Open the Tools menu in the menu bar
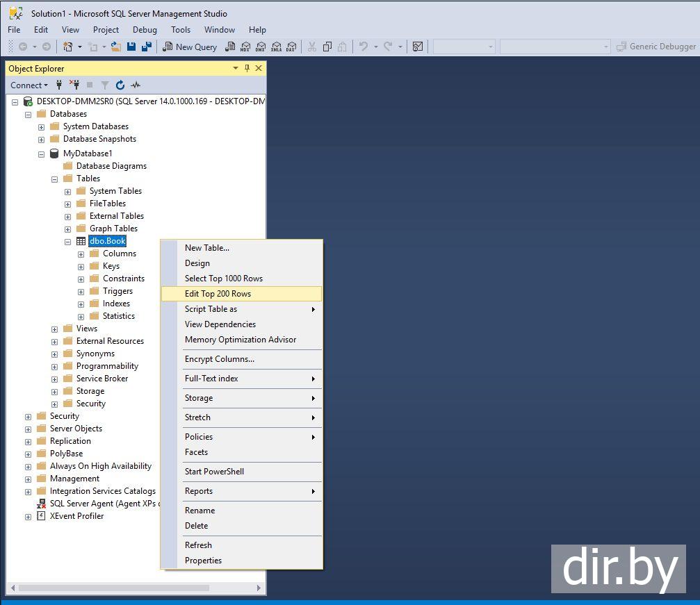The width and height of the screenshot is (700, 605). coord(180,30)
